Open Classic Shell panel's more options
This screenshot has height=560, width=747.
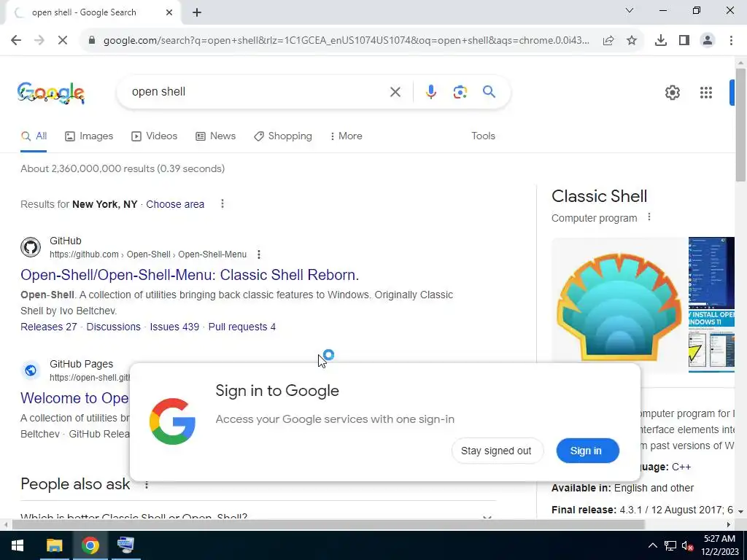coord(649,217)
